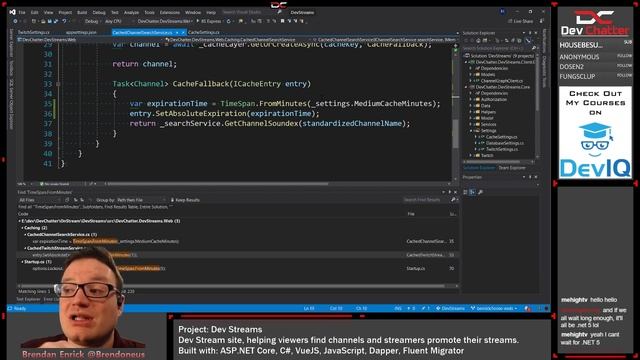This screenshot has width=640, height=360.
Task: Expand the Authorization folder
Action: point(471,99)
